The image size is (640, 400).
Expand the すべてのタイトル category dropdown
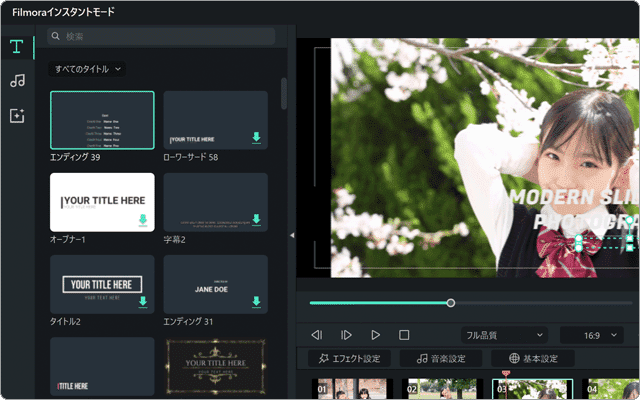(89, 69)
